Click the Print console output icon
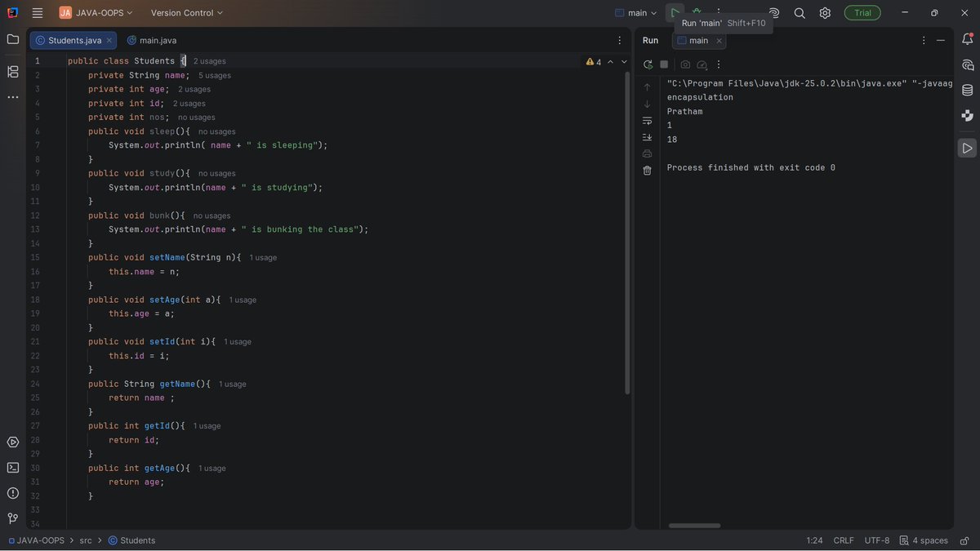The width and height of the screenshot is (980, 551). pos(648,153)
